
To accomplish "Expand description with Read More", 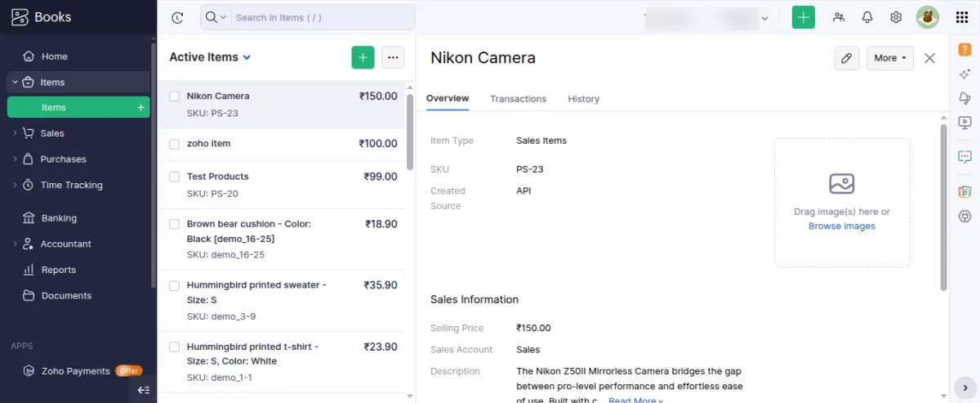I will pyautogui.click(x=635, y=400).
